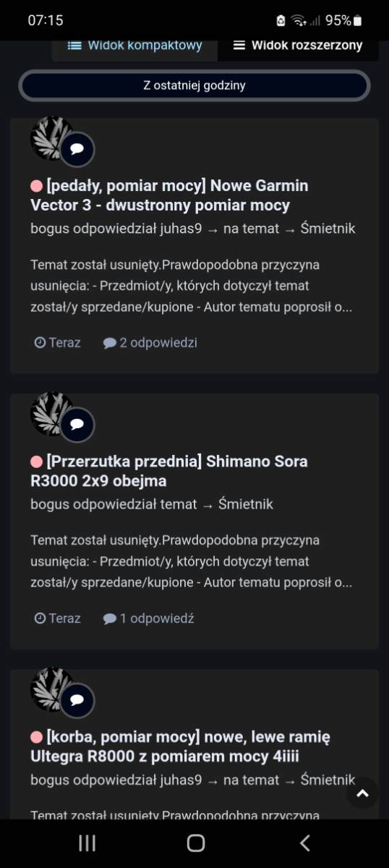The width and height of the screenshot is (389, 868).
Task: Tap pink unread dot before Shimano Sora title
Action: tap(37, 461)
